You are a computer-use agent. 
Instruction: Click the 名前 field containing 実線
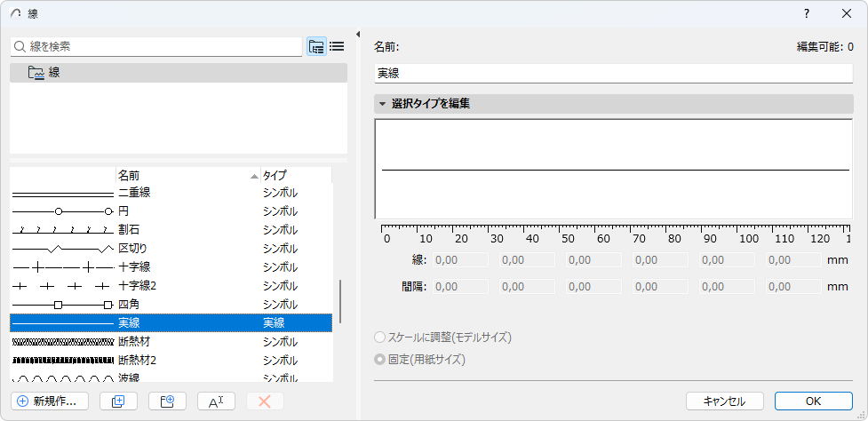(613, 73)
